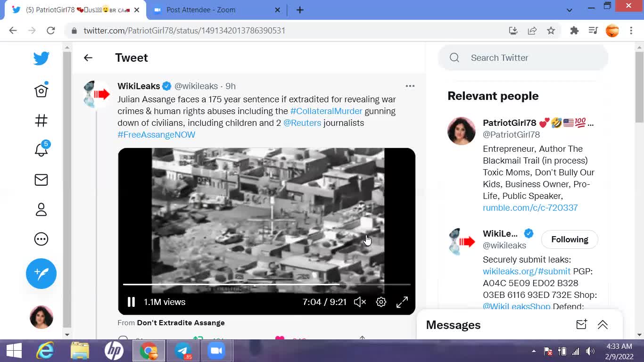Compose a new tweet with feather button
Screen dimensions: 644x362
[41, 273]
